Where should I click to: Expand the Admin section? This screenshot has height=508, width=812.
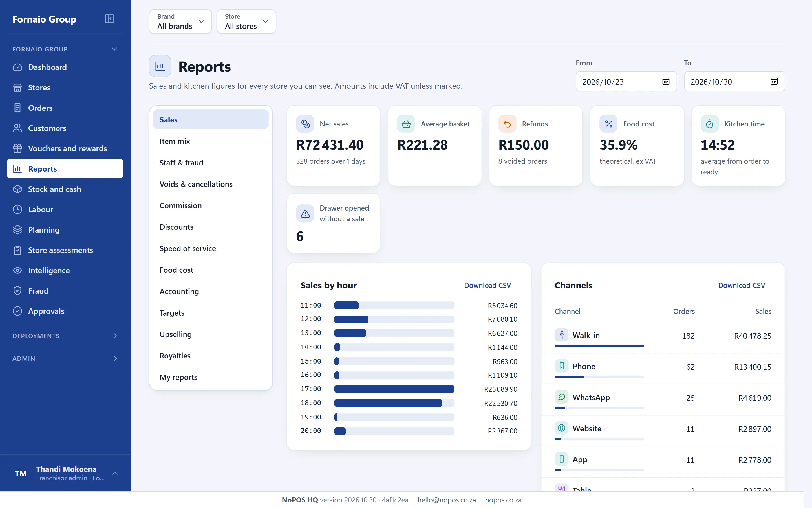65,358
